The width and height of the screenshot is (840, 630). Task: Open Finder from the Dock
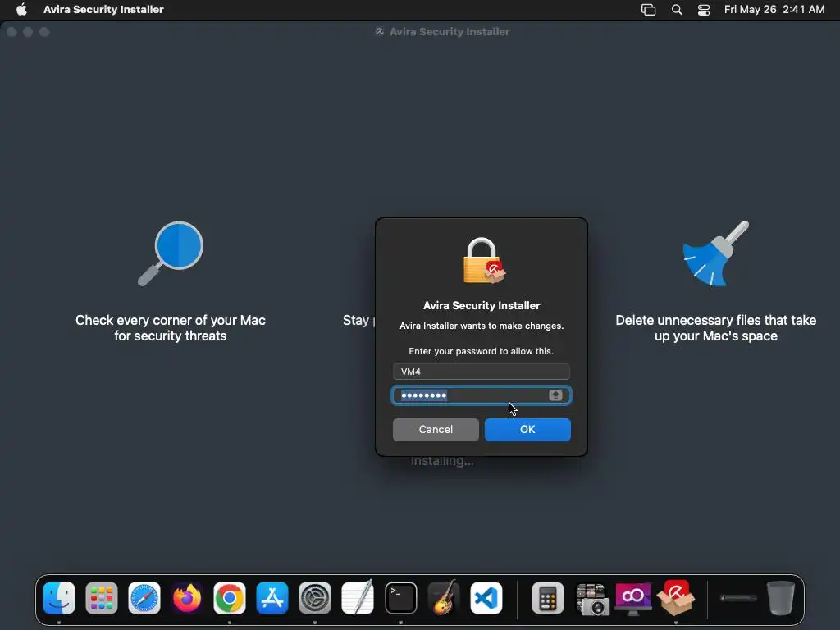pyautogui.click(x=59, y=598)
